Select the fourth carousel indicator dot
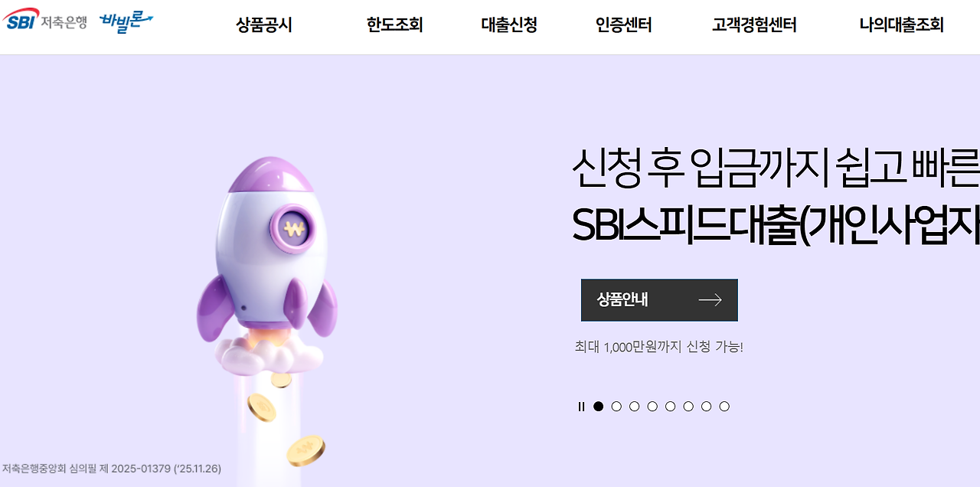Viewport: 980px width, 487px height. (652, 407)
